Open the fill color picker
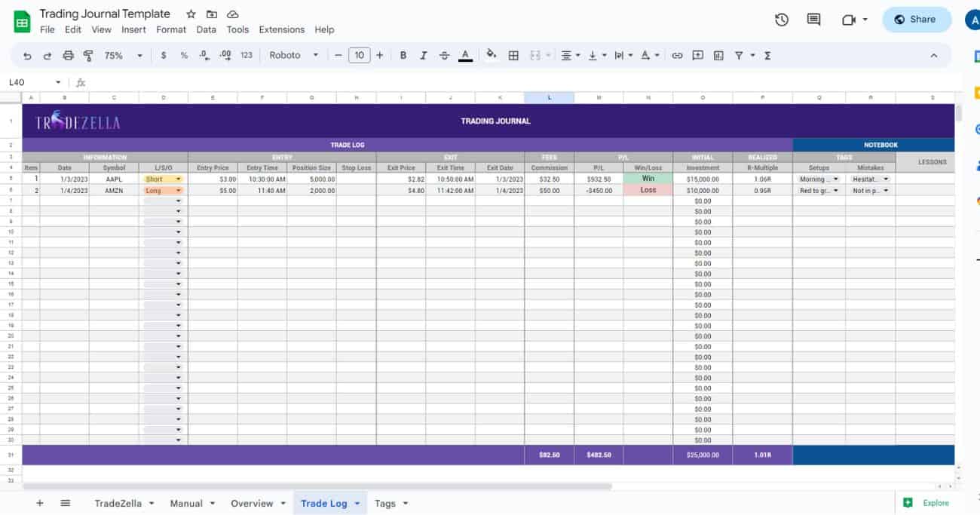The height and width of the screenshot is (515, 980). pos(492,56)
